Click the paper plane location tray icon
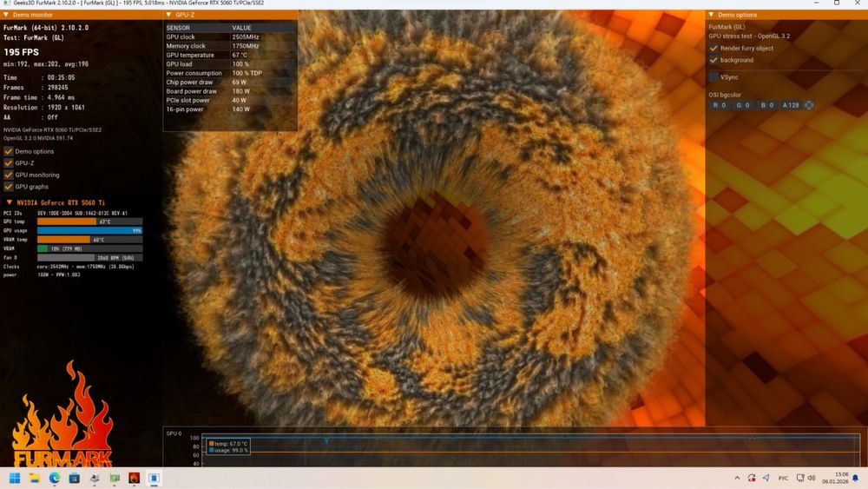The width and height of the screenshot is (868, 489). 766,478
